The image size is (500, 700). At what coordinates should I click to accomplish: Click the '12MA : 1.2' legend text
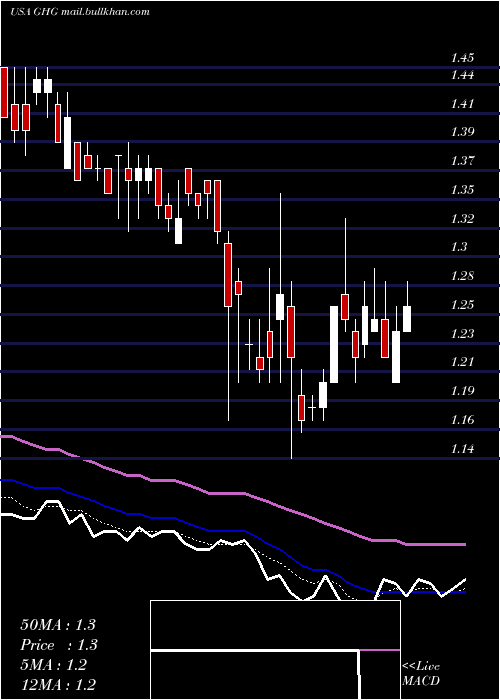tap(58, 684)
